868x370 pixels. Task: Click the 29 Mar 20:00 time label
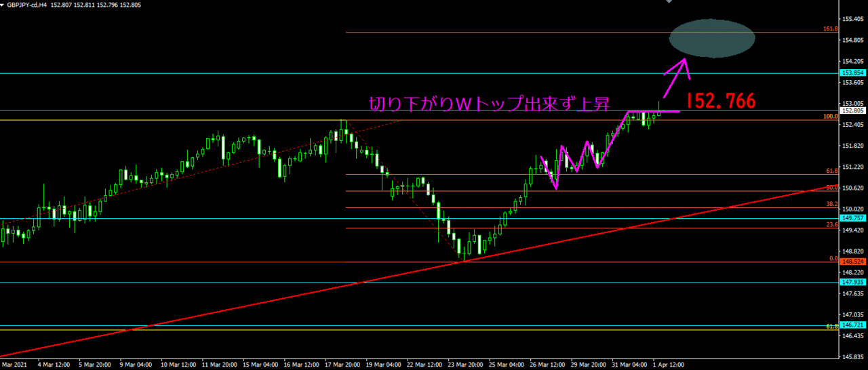590,364
